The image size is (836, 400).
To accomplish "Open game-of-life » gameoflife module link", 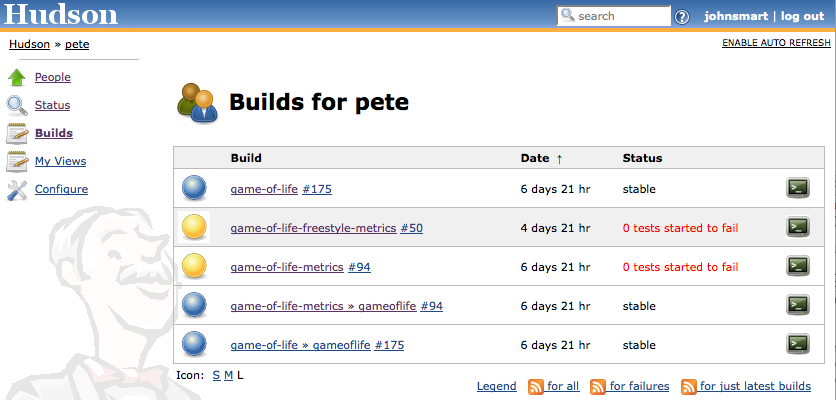I will click(300, 345).
